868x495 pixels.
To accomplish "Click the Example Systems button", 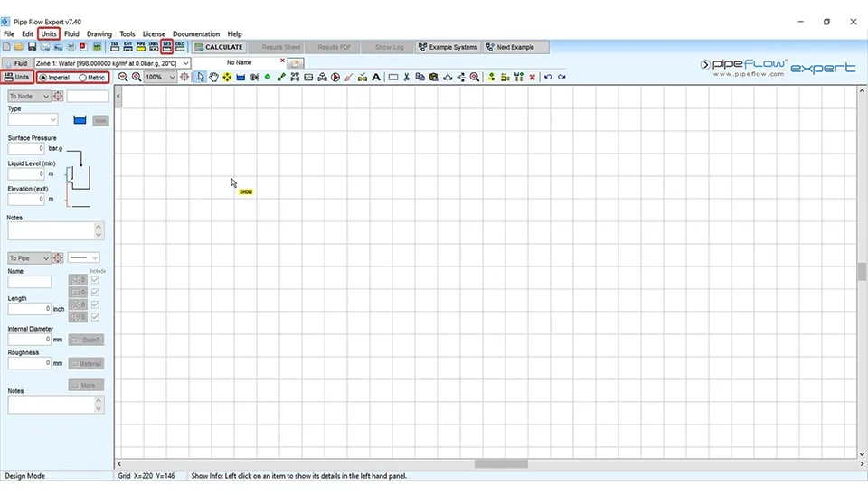I will (x=448, y=47).
